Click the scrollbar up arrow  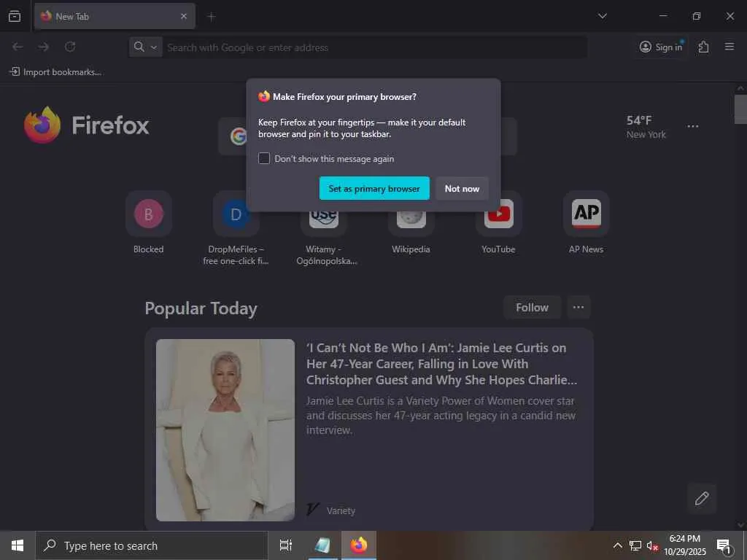(x=740, y=88)
